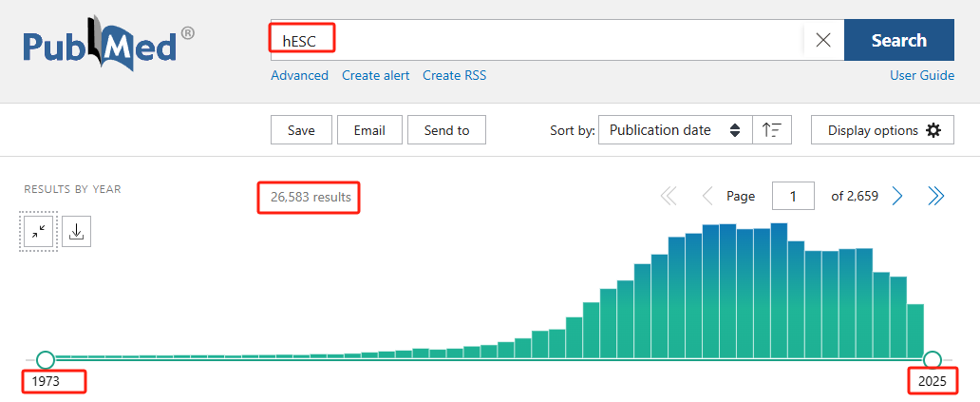Click the PubMed logo

(x=109, y=45)
